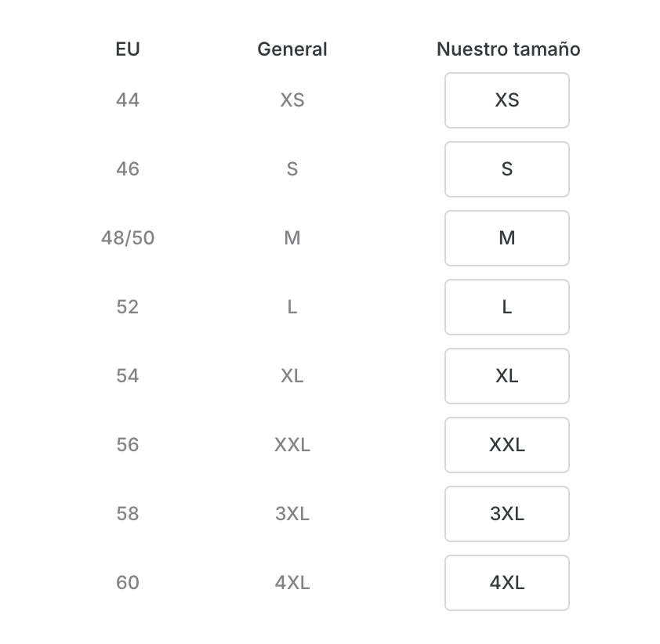Click EU size 56 cell
This screenshot has width=660, height=644.
coord(128,445)
